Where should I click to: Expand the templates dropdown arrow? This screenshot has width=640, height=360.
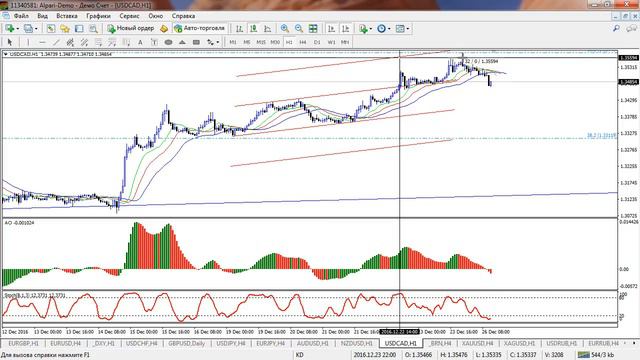(x=408, y=29)
